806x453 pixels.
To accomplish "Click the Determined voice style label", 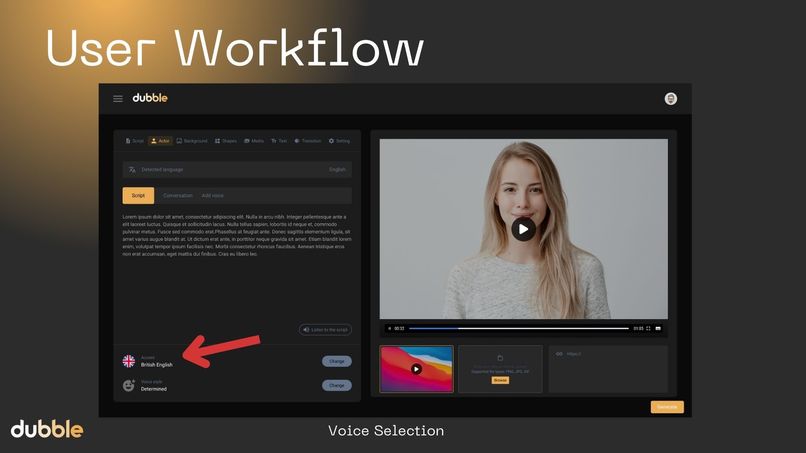I will pyautogui.click(x=154, y=389).
